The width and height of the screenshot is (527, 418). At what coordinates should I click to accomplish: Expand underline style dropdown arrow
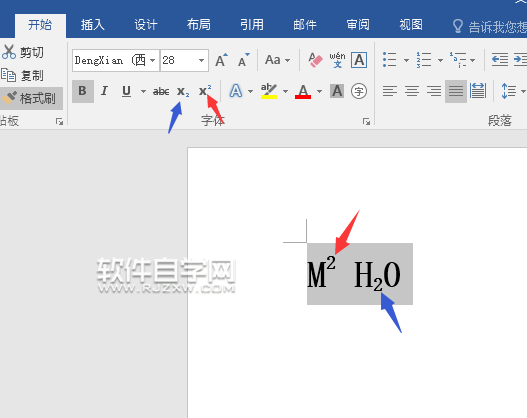pyautogui.click(x=143, y=91)
